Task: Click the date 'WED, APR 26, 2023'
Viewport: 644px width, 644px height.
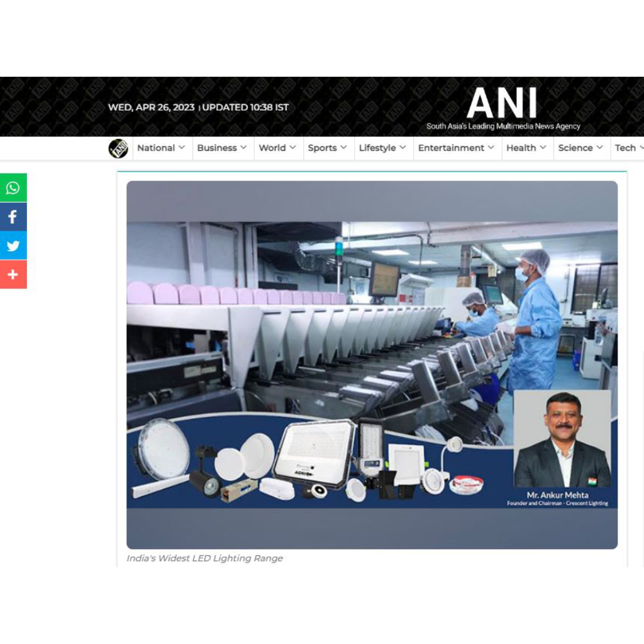Action: coord(151,108)
